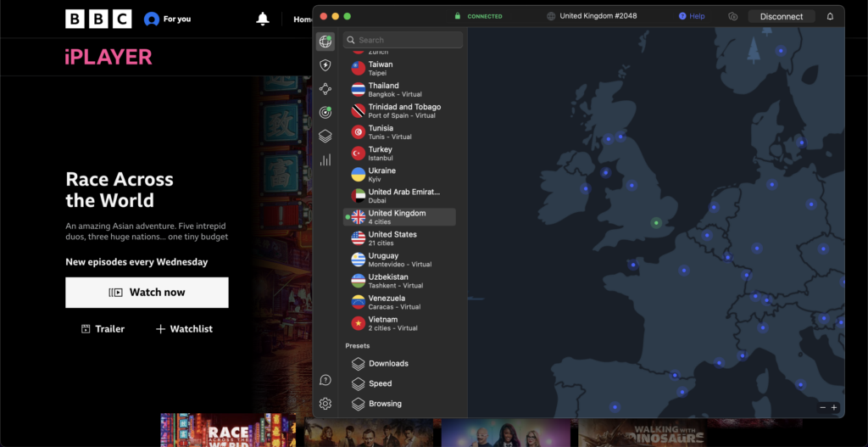This screenshot has height=447, width=868.
Task: Click the Turkey flag icon
Action: coord(359,153)
